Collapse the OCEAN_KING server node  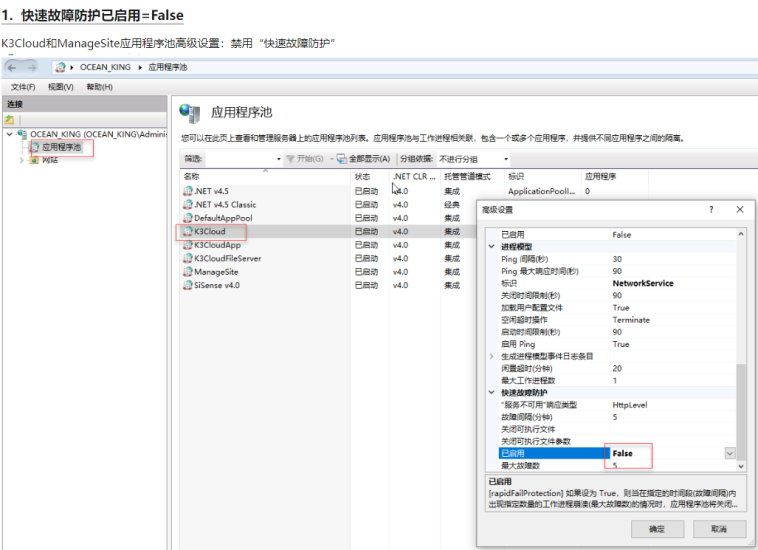9,134
